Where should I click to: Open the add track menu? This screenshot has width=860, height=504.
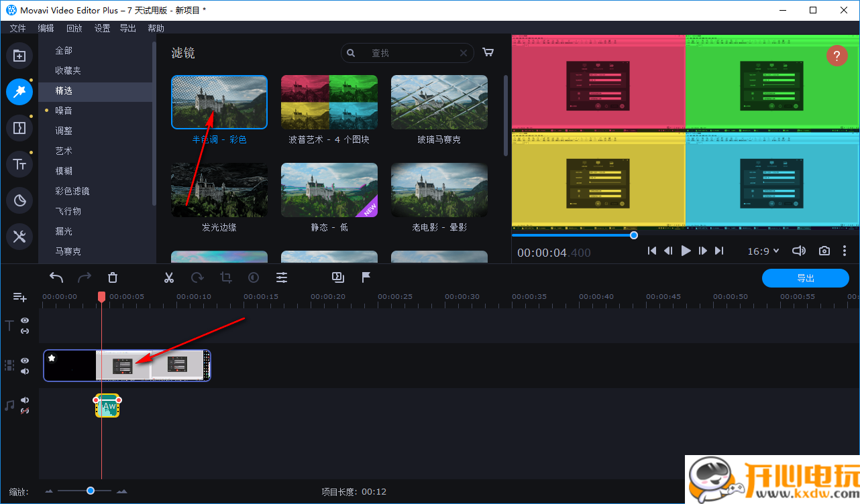pos(19,297)
